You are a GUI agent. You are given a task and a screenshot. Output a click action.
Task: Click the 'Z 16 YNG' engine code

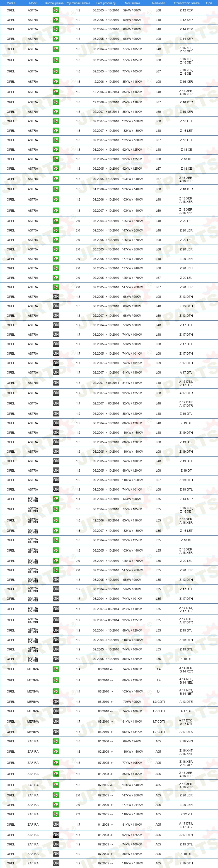pyautogui.click(x=186, y=741)
